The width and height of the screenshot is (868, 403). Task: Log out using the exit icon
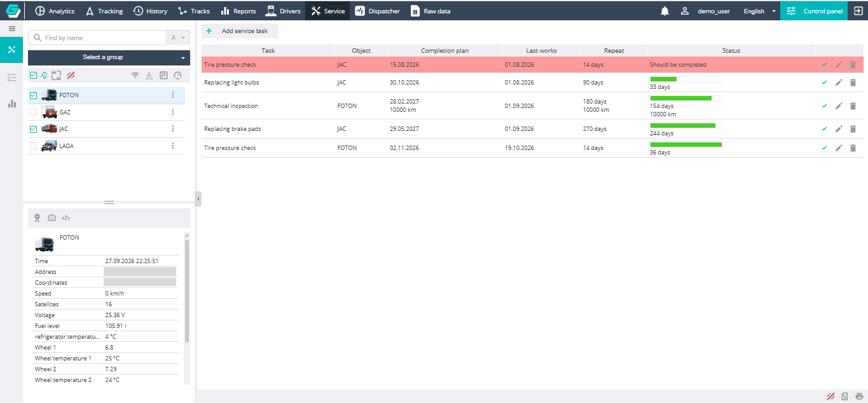(x=858, y=11)
